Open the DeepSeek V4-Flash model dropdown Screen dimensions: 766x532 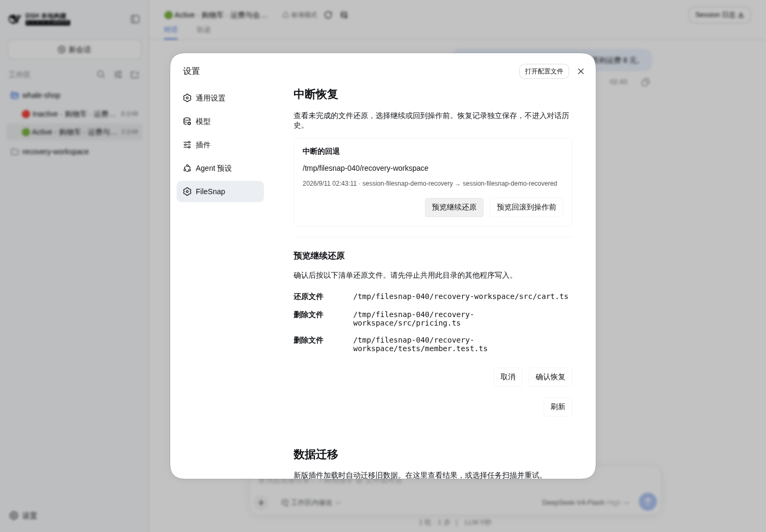click(x=586, y=502)
